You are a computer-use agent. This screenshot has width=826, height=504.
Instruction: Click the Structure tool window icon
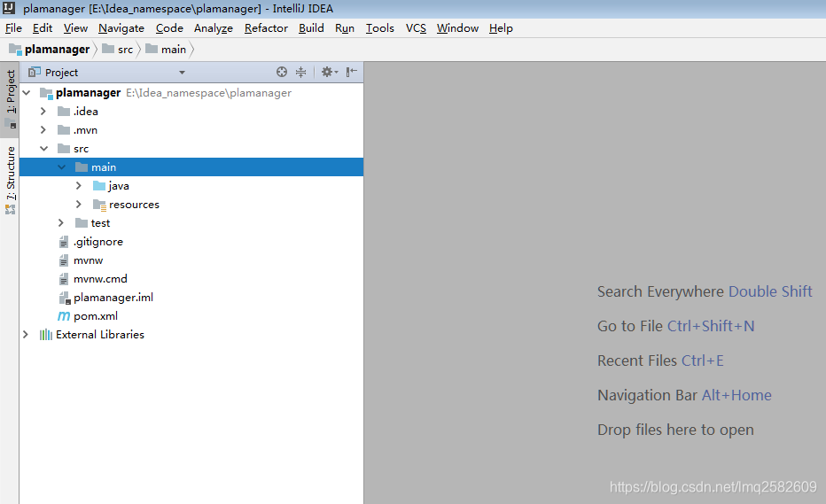pos(10,210)
